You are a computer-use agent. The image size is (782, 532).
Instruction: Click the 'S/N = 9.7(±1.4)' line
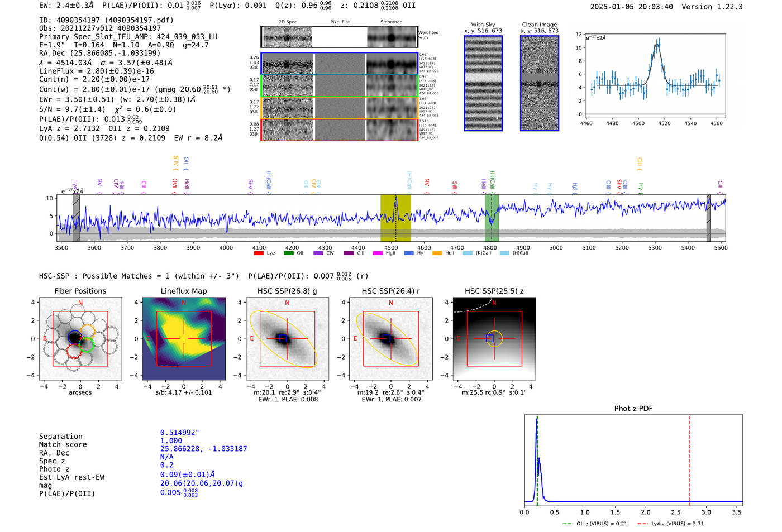click(x=72, y=109)
